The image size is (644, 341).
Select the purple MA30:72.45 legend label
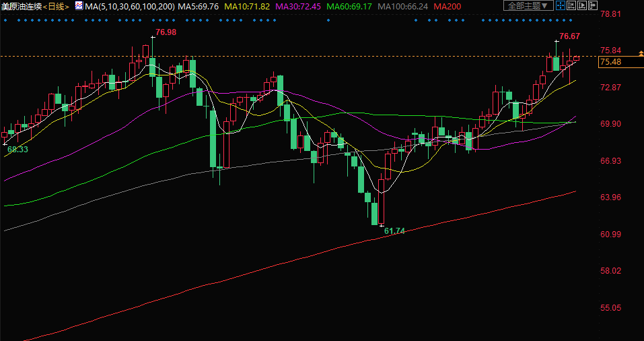pyautogui.click(x=297, y=6)
